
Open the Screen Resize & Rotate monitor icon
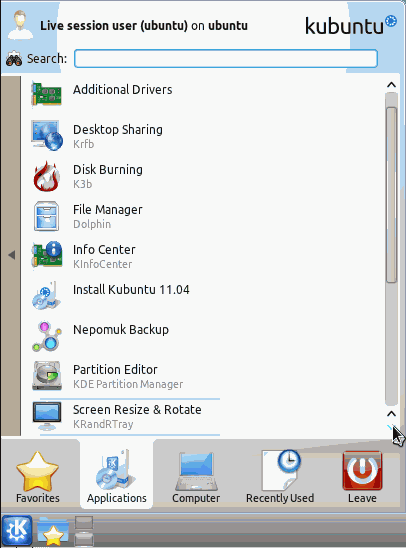[47, 416]
